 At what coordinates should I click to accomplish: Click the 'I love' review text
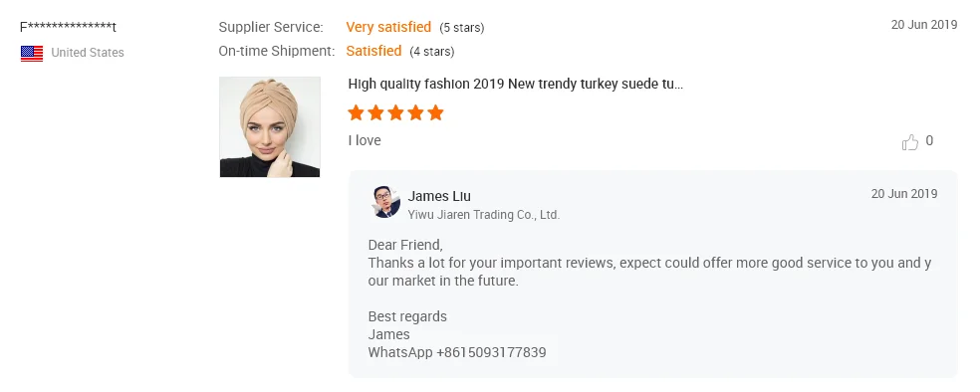point(365,140)
